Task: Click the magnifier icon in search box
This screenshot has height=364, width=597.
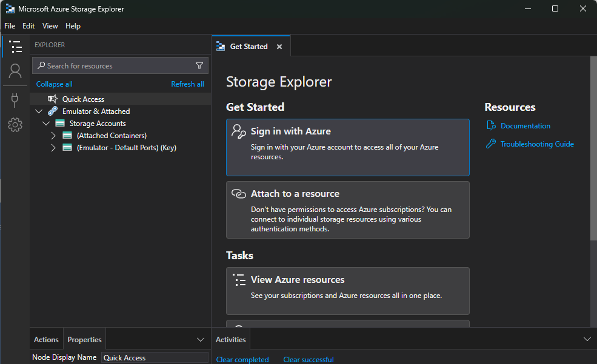Action: (41, 65)
